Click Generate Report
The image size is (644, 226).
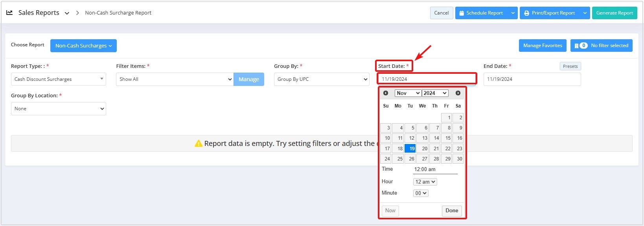point(615,13)
